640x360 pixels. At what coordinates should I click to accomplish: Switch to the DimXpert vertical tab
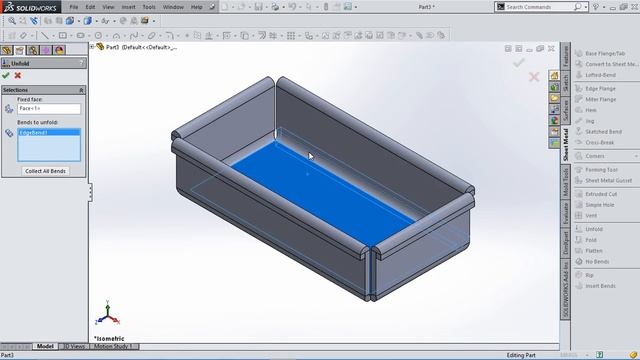coord(565,243)
